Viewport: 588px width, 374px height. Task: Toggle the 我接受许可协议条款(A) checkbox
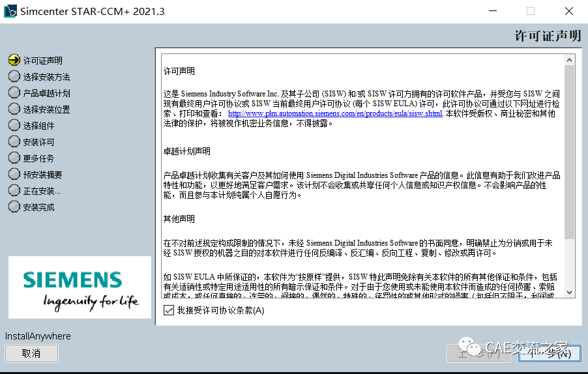coord(169,310)
